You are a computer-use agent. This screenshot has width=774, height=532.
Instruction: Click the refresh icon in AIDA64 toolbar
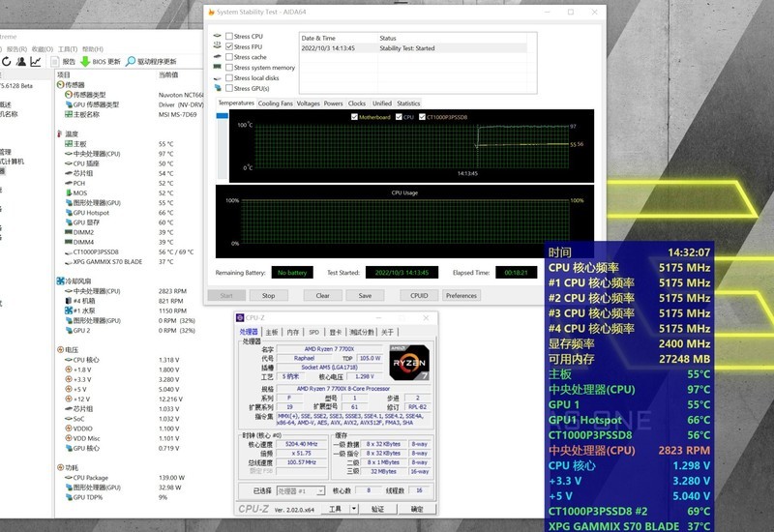pos(7,61)
